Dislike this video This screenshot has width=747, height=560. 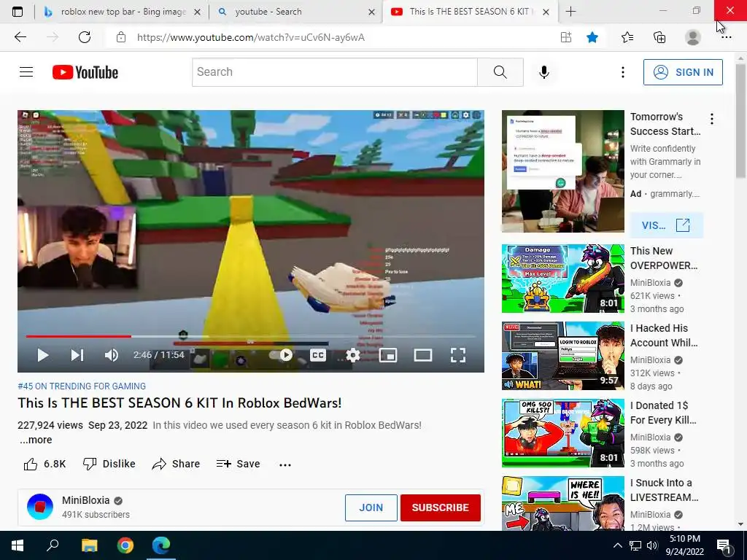(x=109, y=464)
